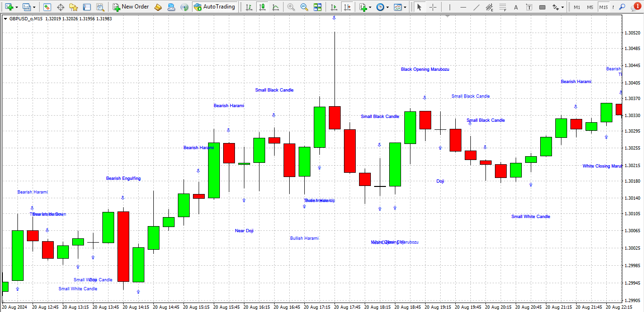The height and width of the screenshot is (312, 644).
Task: Open the Market Watch window
Action: pyautogui.click(x=47, y=7)
